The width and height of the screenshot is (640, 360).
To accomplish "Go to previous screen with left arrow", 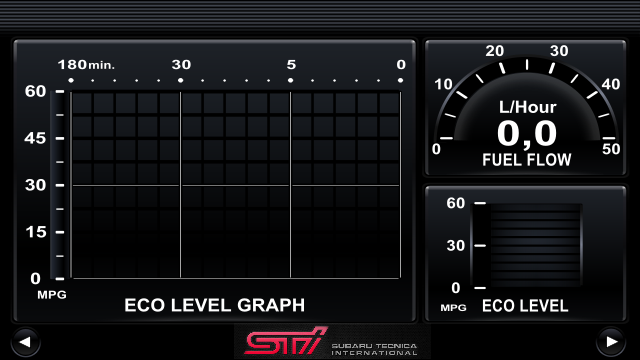I will pyautogui.click(x=25, y=342).
